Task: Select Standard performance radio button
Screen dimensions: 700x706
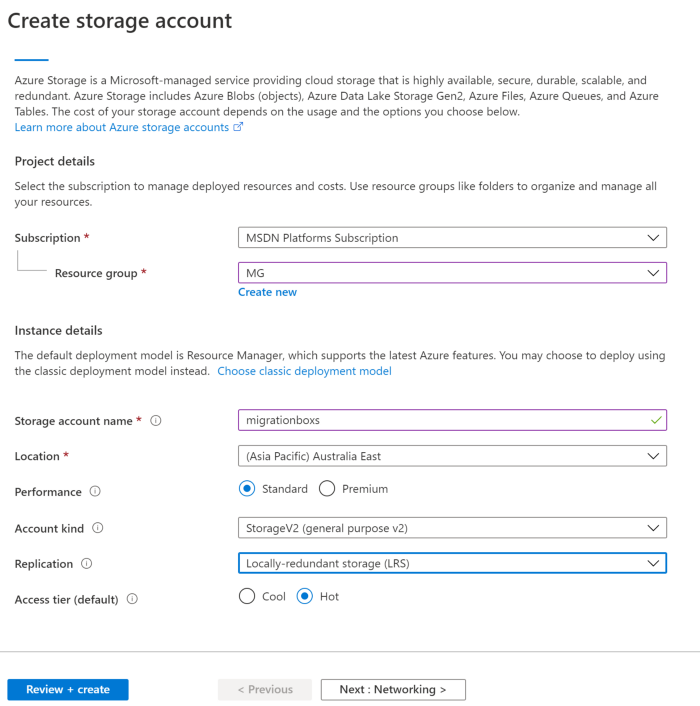Action: (247, 489)
